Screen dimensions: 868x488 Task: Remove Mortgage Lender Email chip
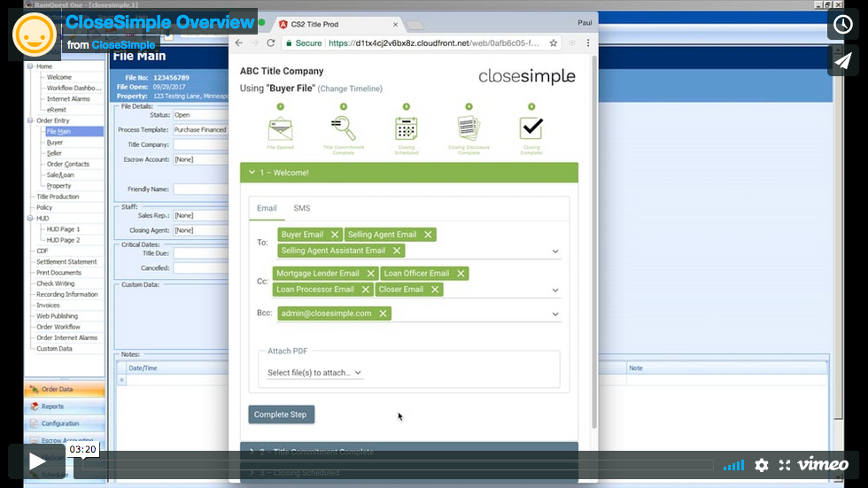(370, 274)
